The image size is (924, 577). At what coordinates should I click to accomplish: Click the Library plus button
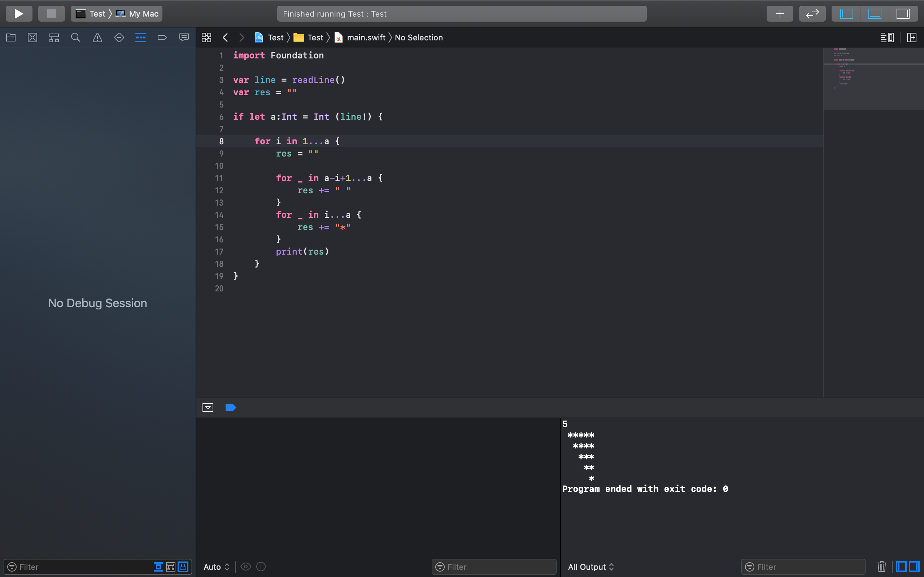tap(780, 14)
